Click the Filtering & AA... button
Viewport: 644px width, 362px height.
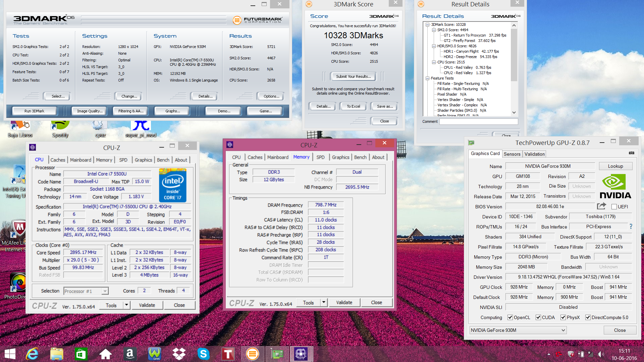pyautogui.click(x=130, y=111)
